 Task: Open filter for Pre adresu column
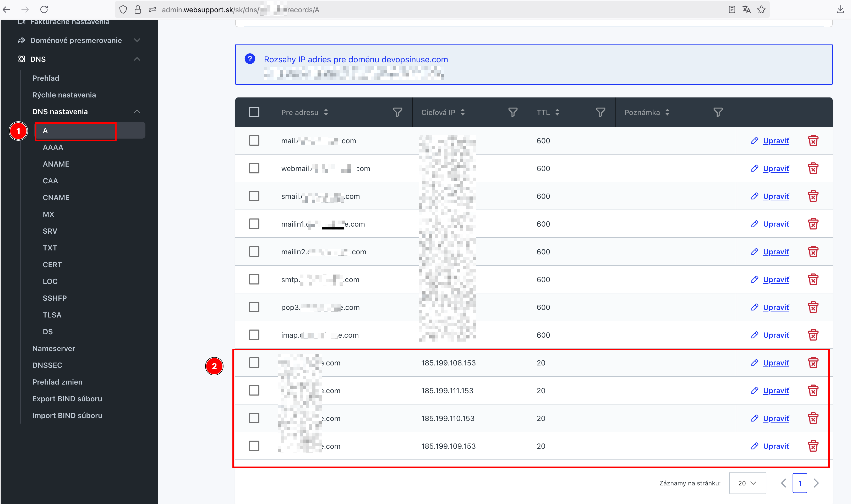tap(397, 112)
